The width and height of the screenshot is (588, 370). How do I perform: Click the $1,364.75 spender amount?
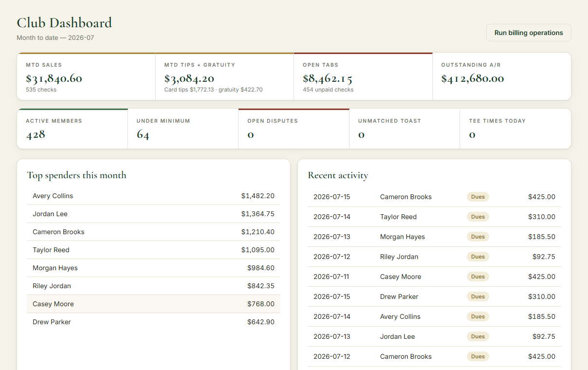[258, 214]
